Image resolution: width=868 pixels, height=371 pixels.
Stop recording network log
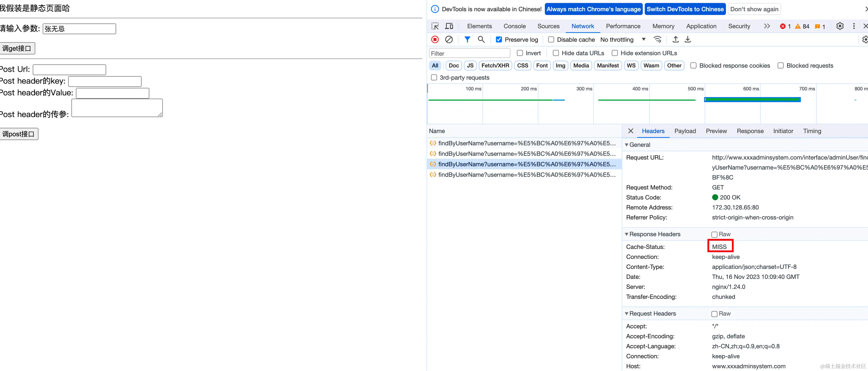pos(435,40)
